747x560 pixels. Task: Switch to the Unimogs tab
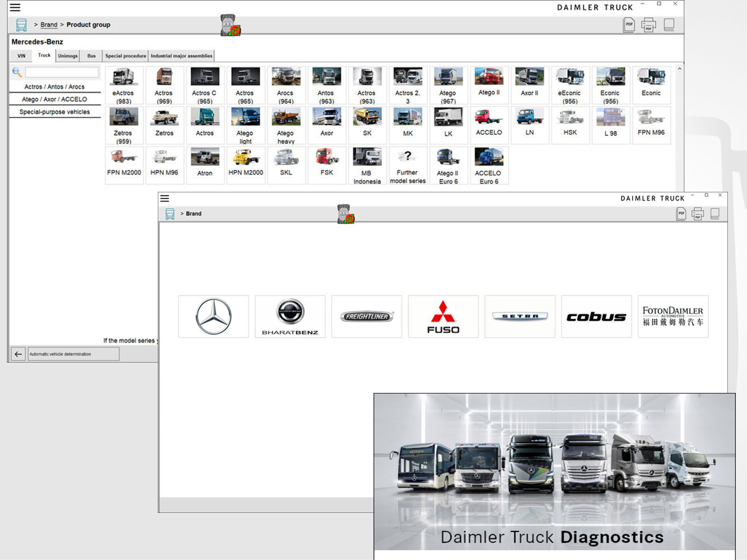68,56
